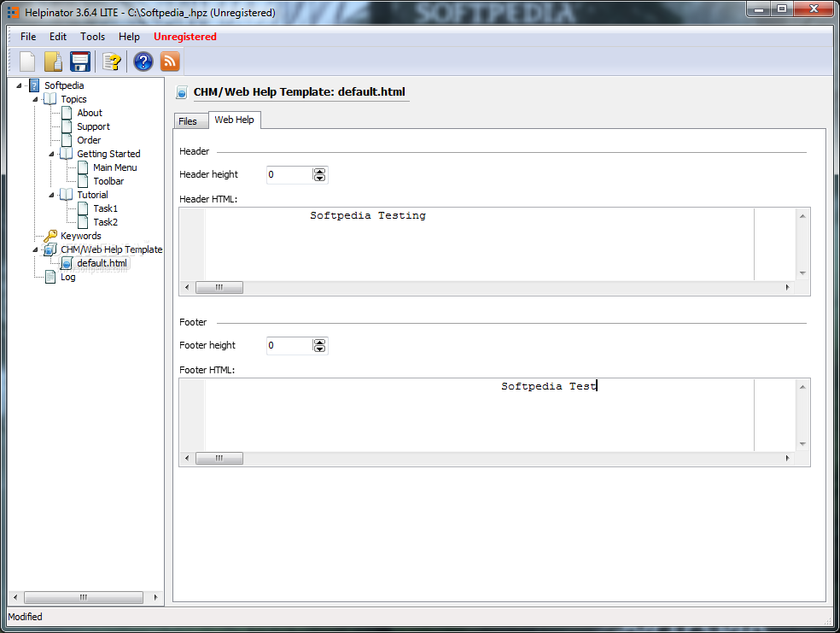Open the Tools menu
The height and width of the screenshot is (633, 840).
93,37
